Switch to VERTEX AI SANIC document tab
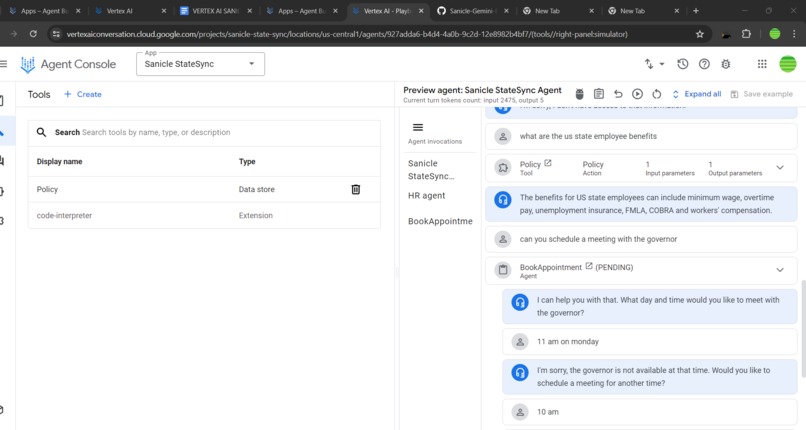Image resolution: width=806 pixels, height=430 pixels. (x=216, y=11)
